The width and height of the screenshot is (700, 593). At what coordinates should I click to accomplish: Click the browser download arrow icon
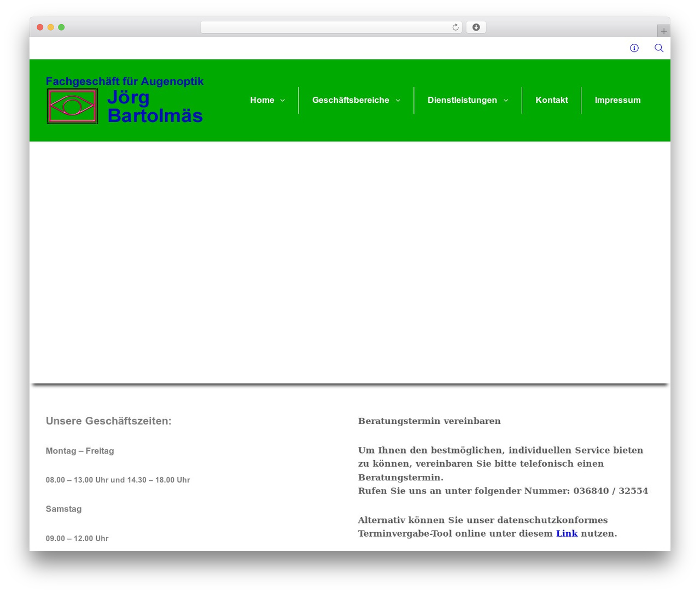[476, 27]
